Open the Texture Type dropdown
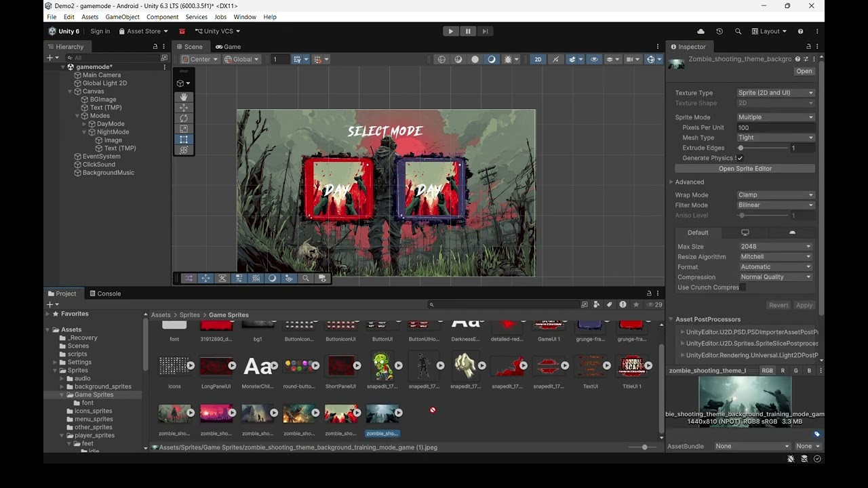 776,93
